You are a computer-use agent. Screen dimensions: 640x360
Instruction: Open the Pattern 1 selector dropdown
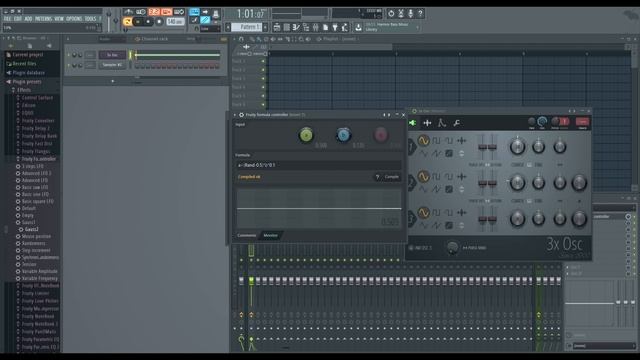coord(247,27)
